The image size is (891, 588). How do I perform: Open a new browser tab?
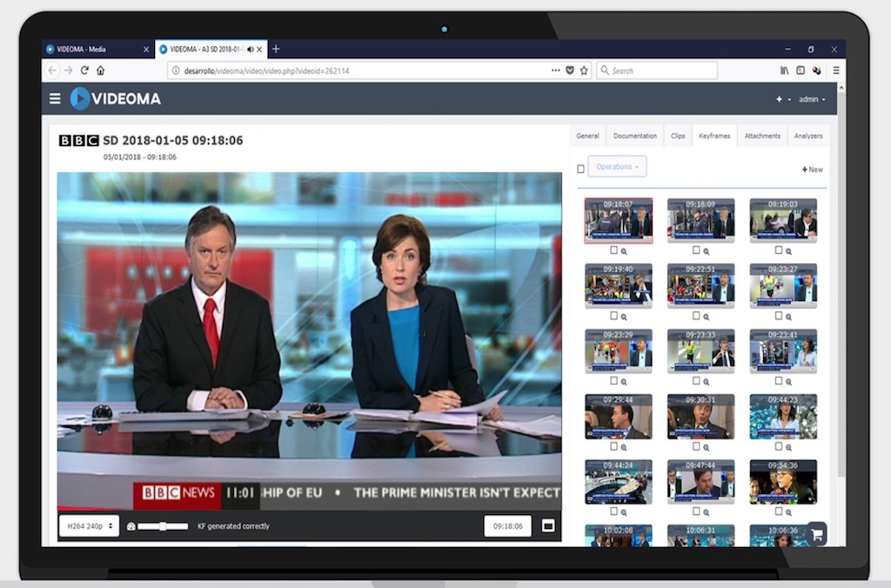pos(276,49)
